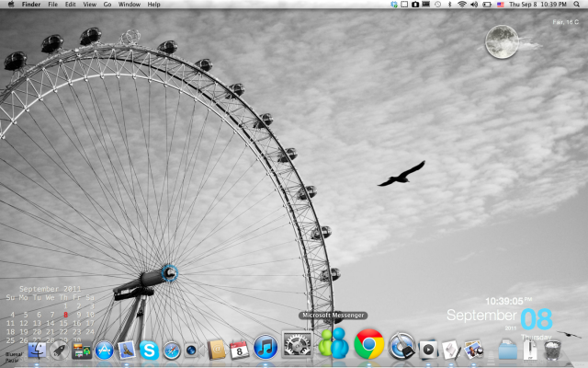Open the App Store dock icon
The height and width of the screenshot is (368, 588).
pos(104,351)
